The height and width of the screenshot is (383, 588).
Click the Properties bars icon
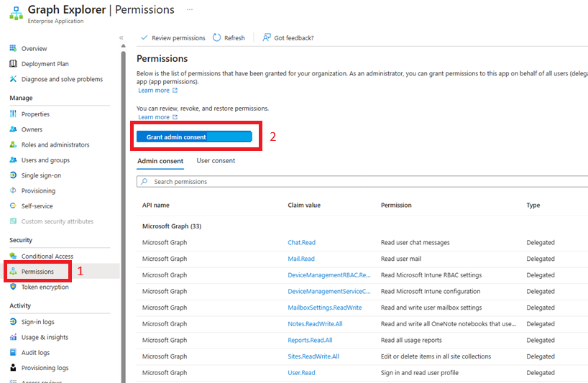tap(13, 114)
